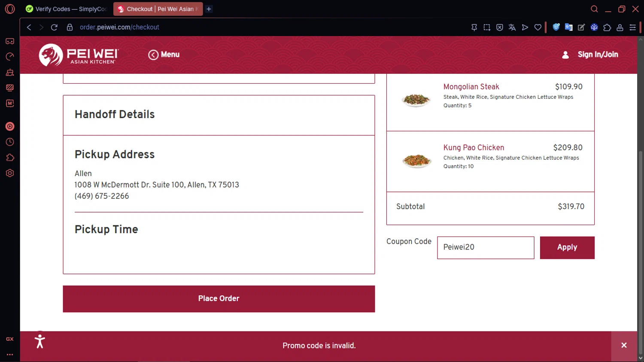This screenshot has height=362, width=644.
Task: Open the Kung Pao Chicken item link
Action: coord(474,147)
